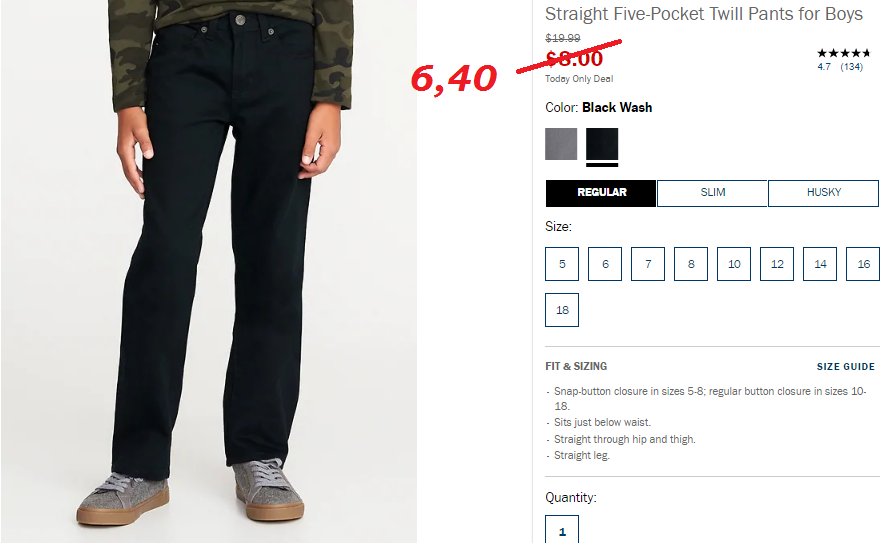The image size is (893, 543).
Task: Select size 6
Action: [605, 264]
